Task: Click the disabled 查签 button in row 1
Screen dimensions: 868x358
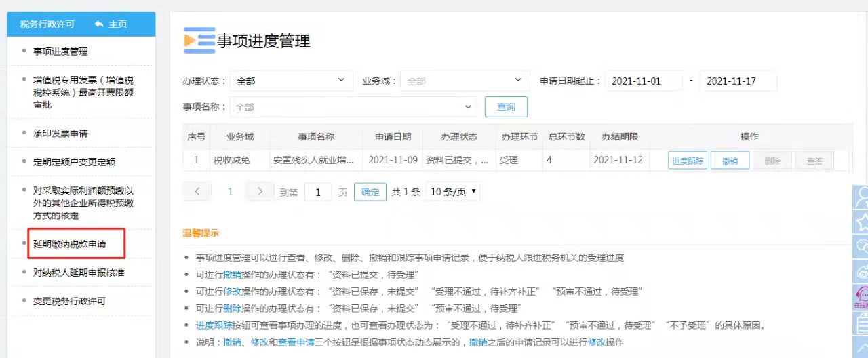Action: (x=814, y=161)
